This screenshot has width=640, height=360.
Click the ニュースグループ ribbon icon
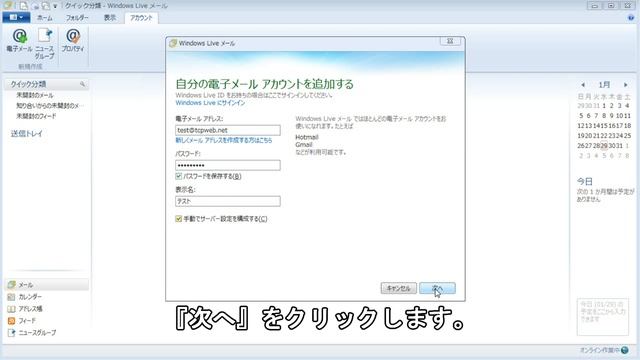coord(44,43)
